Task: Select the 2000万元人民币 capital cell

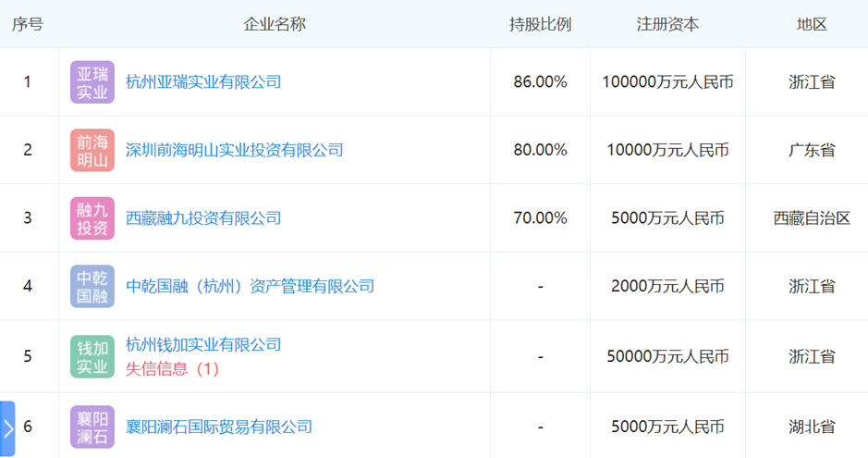Action: [667, 286]
